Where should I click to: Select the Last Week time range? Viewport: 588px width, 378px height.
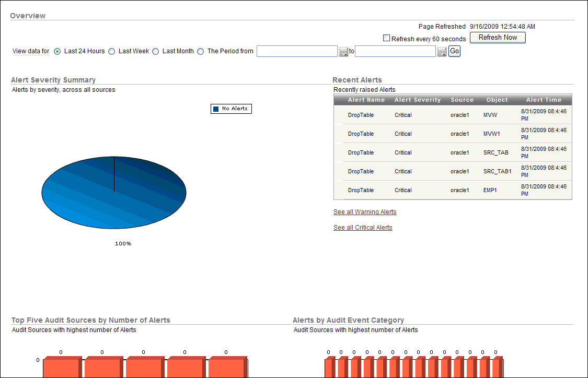point(111,51)
